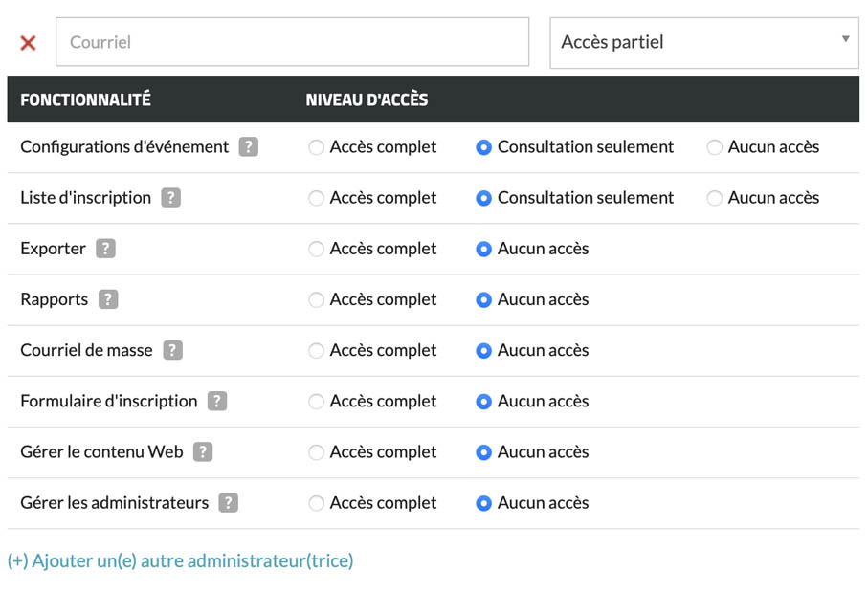The height and width of the screenshot is (592, 868).
Task: Choose Aucun accès for Liste d'inscription
Action: 714,198
